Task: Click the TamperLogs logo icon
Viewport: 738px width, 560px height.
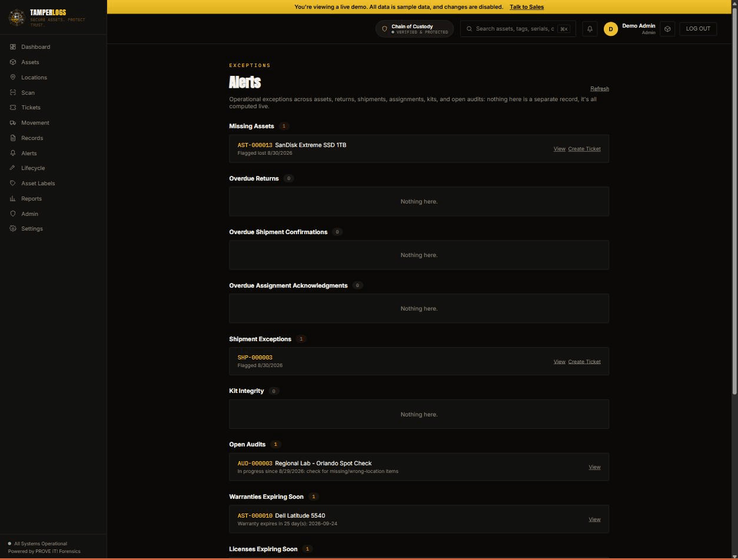Action: [x=16, y=17]
